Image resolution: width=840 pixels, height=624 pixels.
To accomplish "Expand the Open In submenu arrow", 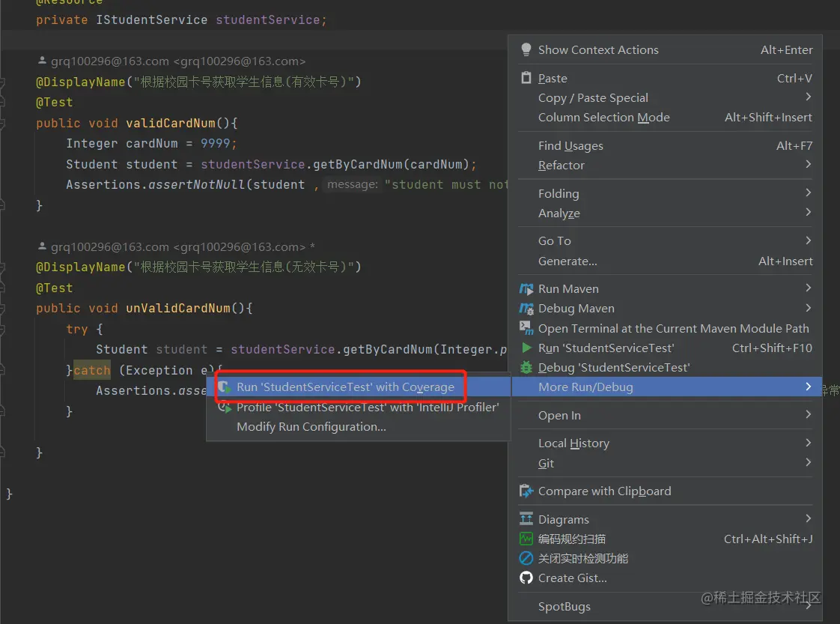I will (808, 414).
